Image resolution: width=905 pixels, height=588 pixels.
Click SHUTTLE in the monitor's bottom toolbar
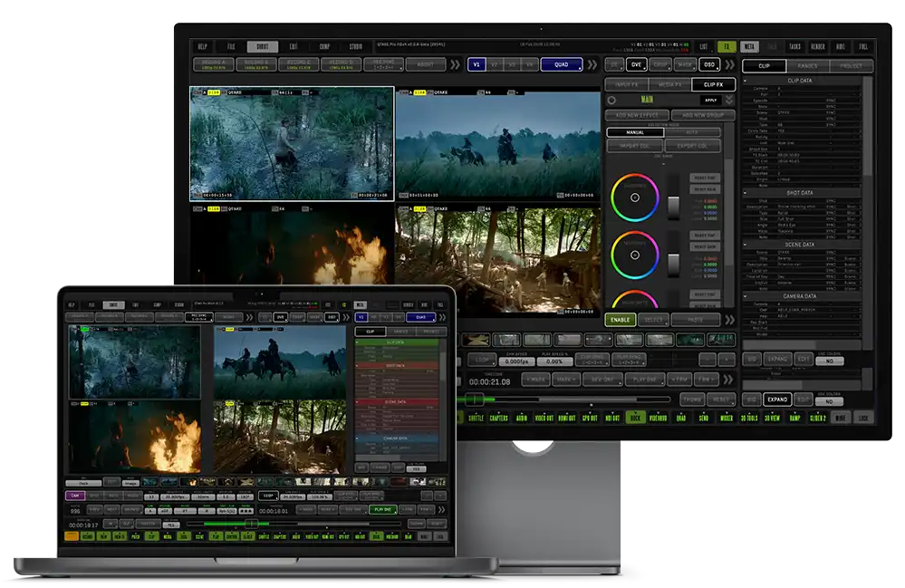pos(476,418)
